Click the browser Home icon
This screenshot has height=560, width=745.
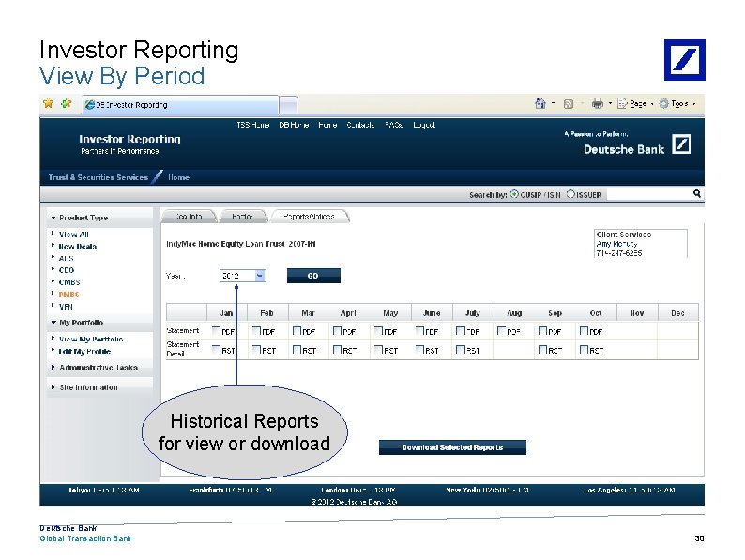coord(540,103)
